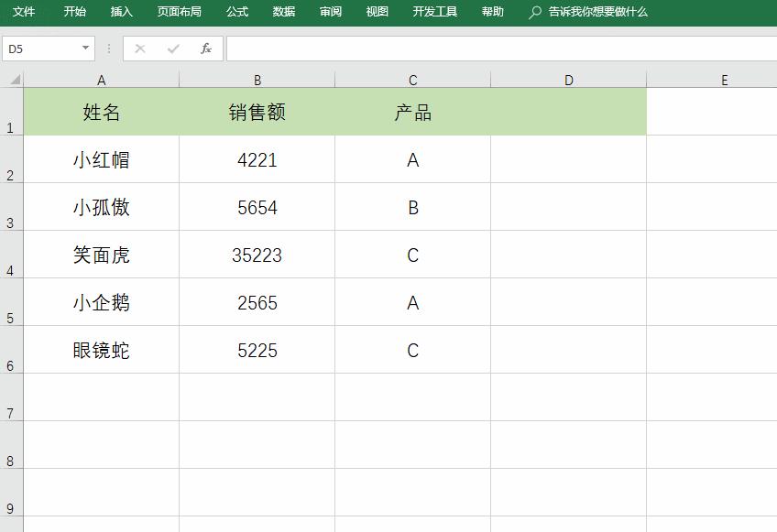Click the vertical dots separator near the Name Box
Image resolution: width=777 pixels, height=532 pixels.
(x=108, y=49)
